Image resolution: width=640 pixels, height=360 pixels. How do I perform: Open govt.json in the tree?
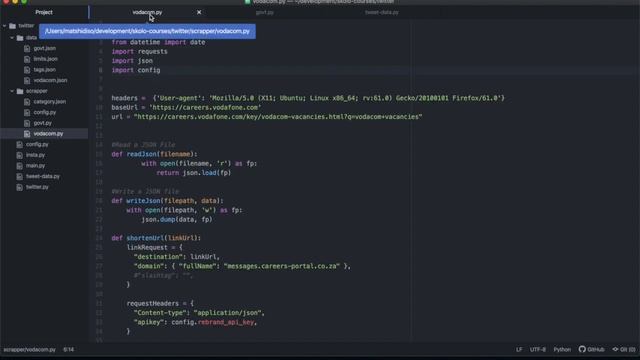[44, 48]
